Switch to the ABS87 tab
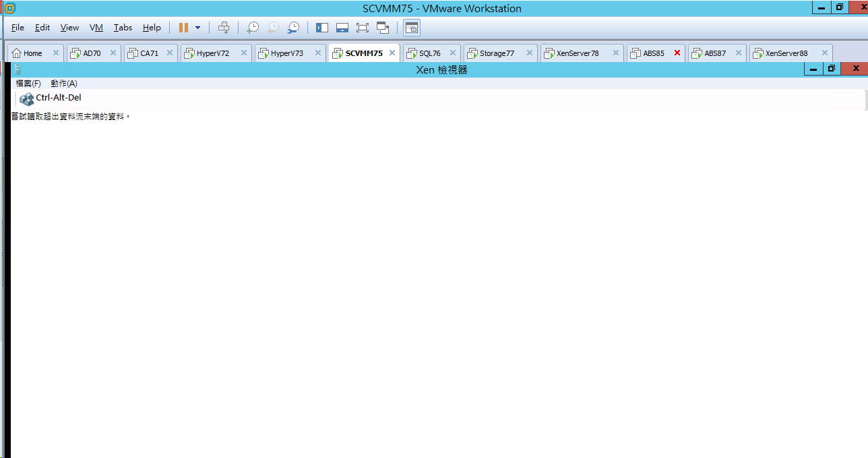This screenshot has width=868, height=458. coord(717,53)
